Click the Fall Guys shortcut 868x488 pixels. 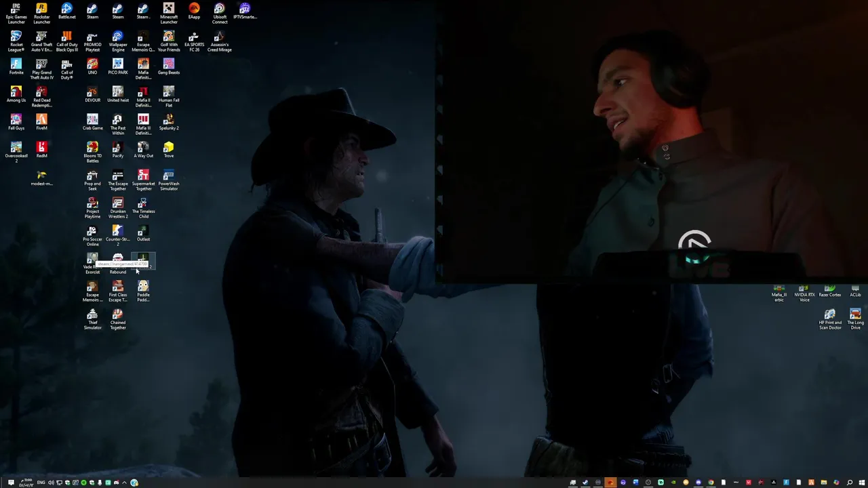(x=16, y=123)
